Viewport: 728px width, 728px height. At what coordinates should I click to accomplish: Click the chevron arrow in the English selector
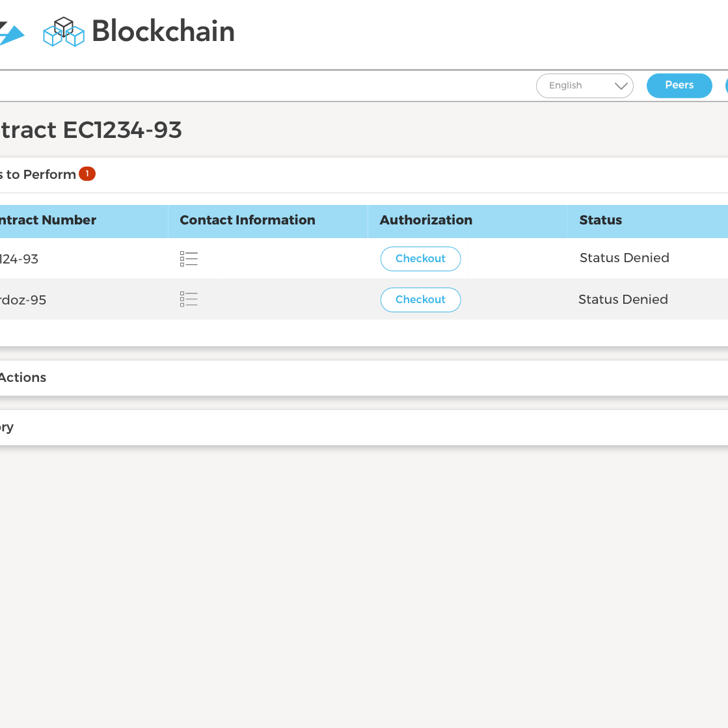click(x=621, y=86)
